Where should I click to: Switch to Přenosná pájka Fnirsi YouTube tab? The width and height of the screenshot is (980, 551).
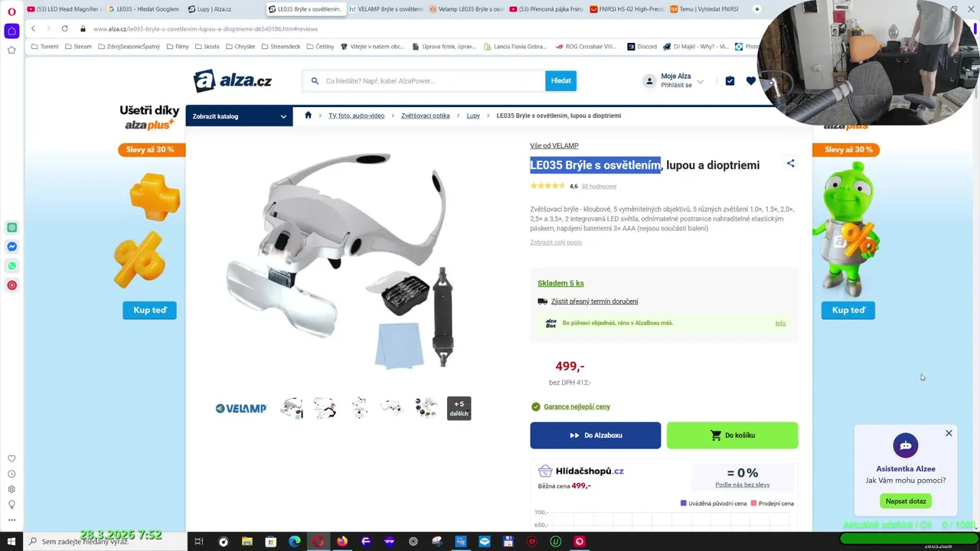[547, 9]
